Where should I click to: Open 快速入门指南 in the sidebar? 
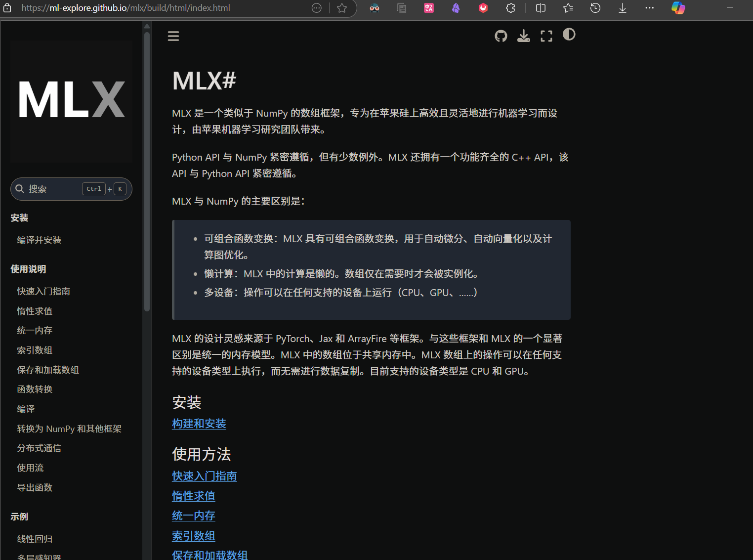tap(43, 291)
